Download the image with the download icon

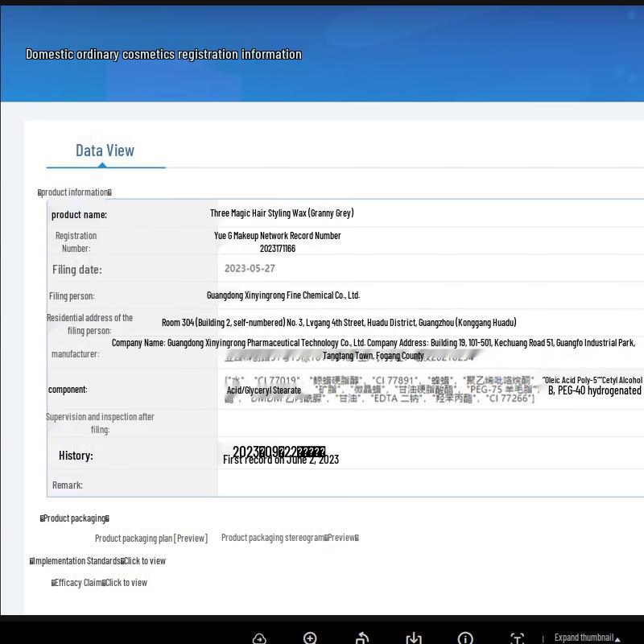tap(414, 638)
